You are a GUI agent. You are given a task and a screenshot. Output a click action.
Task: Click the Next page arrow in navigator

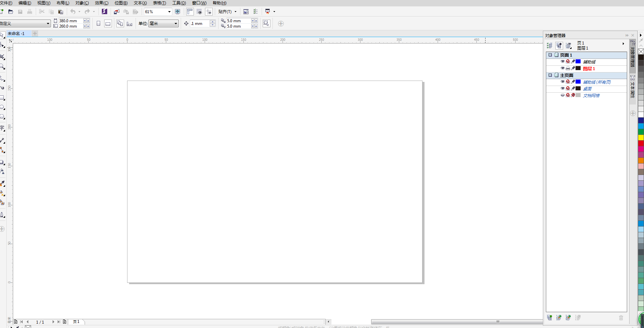point(53,322)
